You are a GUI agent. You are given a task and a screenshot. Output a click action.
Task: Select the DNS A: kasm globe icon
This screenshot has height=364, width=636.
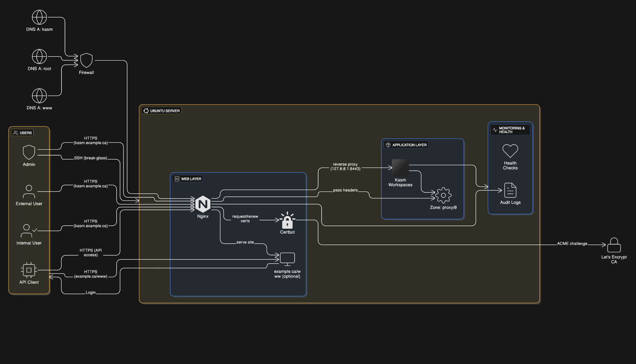click(40, 17)
